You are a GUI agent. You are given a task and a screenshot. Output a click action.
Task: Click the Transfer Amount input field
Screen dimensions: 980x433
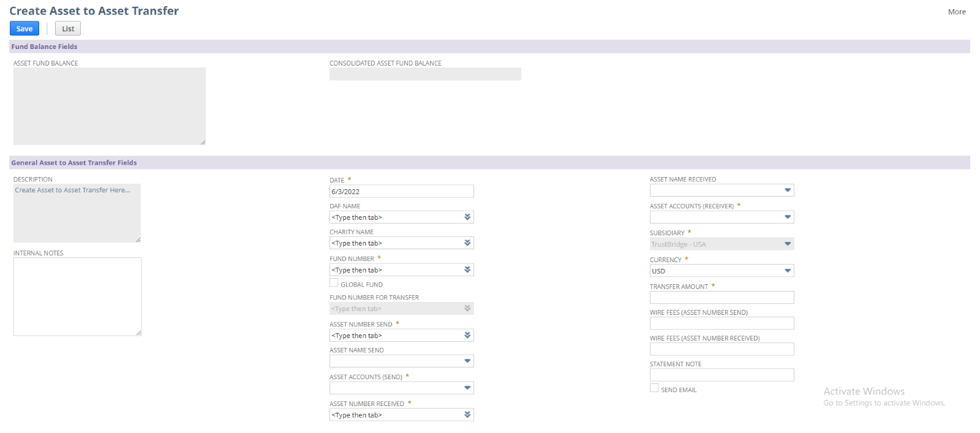(722, 298)
